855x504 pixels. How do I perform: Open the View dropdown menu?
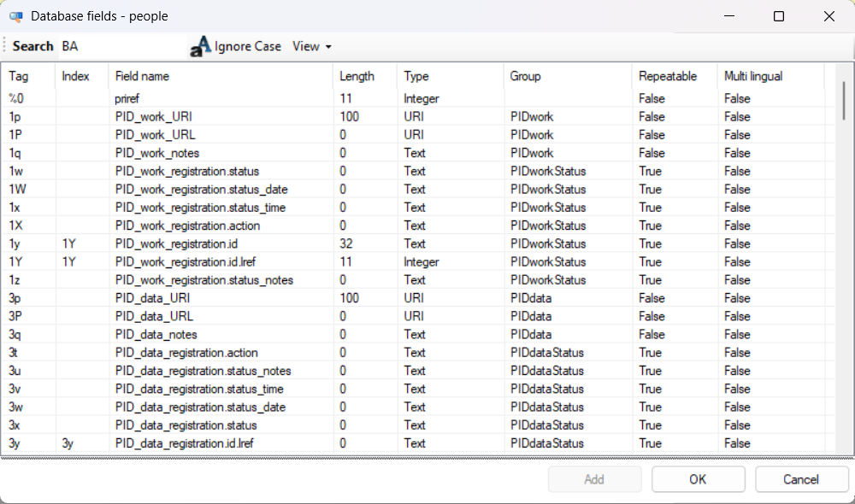coord(311,46)
